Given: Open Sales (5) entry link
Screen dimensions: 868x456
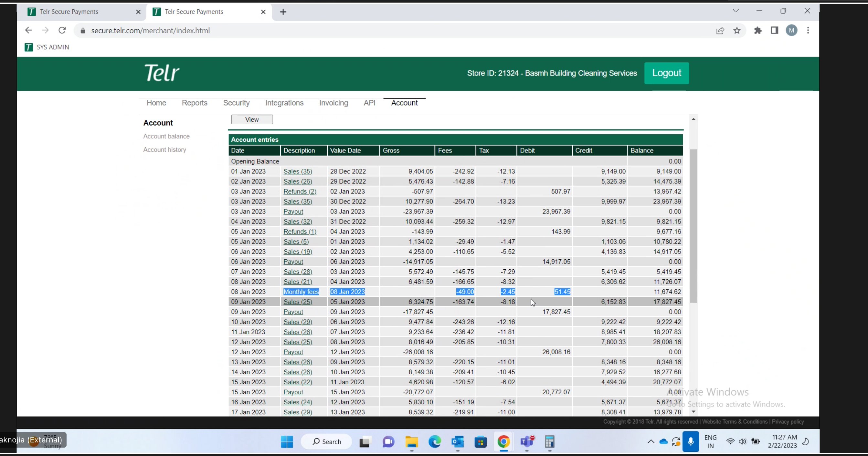Looking at the screenshot, I should (x=296, y=242).
